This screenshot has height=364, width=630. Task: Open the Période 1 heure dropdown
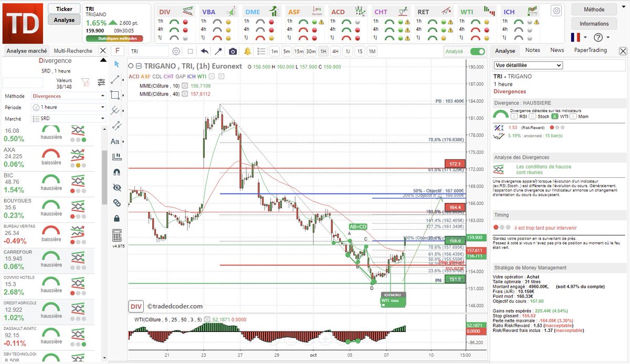coord(69,107)
